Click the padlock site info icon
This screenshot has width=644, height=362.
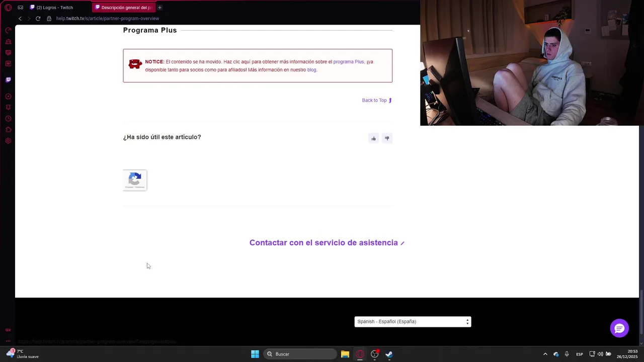[49, 19]
